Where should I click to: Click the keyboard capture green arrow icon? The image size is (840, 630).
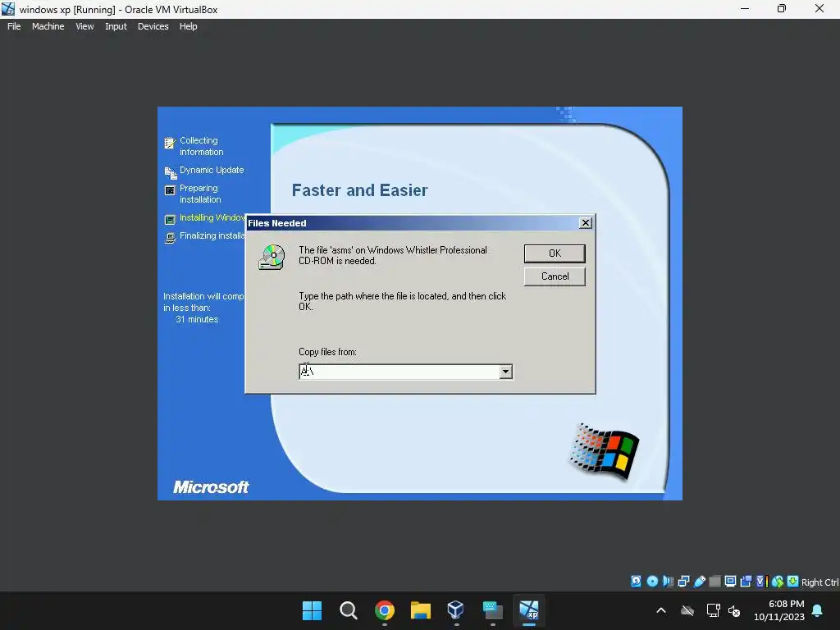coord(793,582)
